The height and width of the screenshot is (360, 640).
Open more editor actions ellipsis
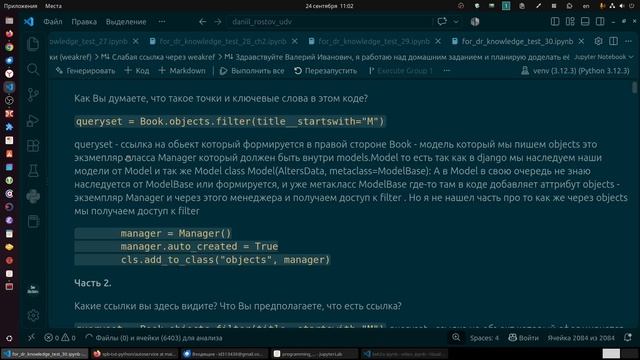pyautogui.click(x=628, y=41)
